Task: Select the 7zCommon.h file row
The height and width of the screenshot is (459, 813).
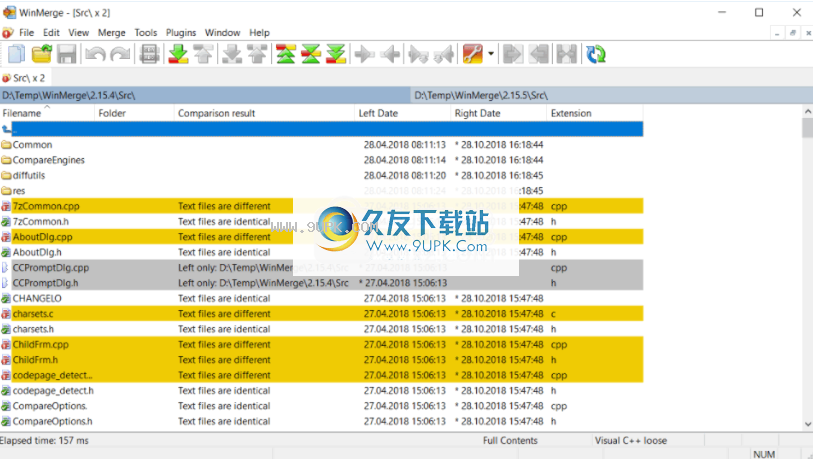Action: [321, 221]
